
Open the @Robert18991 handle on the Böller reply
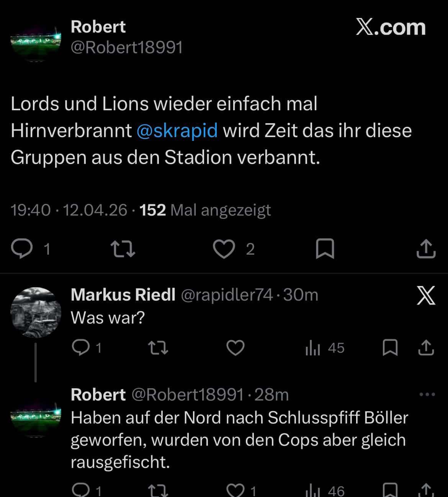coord(188,394)
